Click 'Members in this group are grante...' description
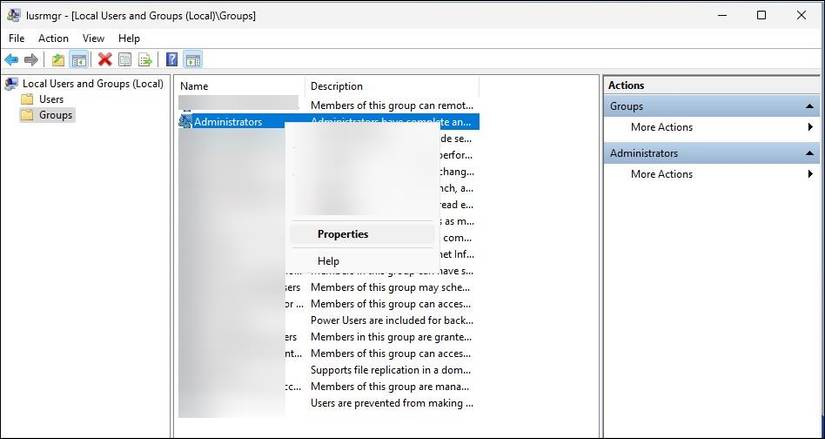Viewport: 825px width, 439px height. click(391, 337)
